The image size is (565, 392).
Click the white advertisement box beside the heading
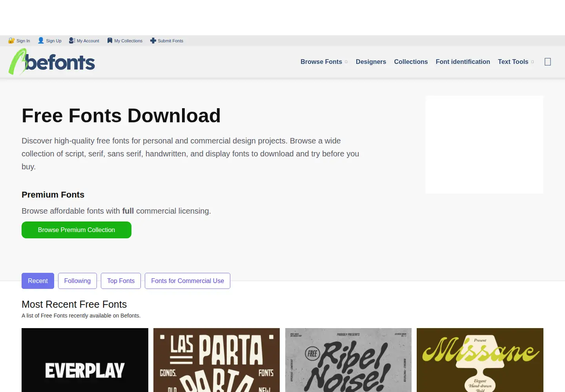click(485, 145)
